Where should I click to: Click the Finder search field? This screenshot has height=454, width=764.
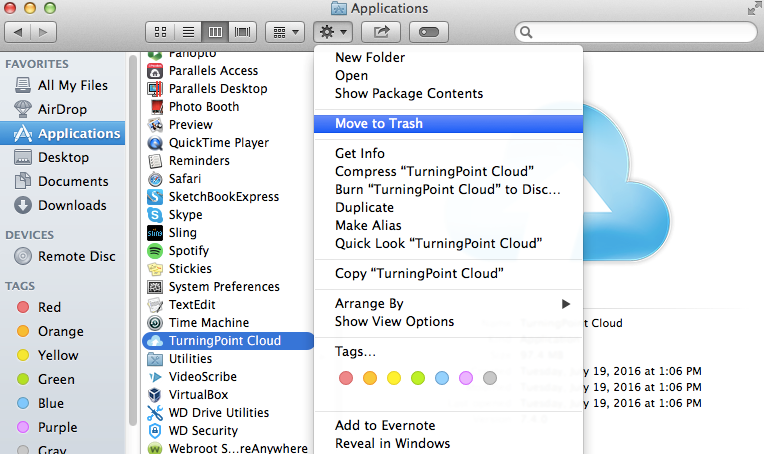636,32
